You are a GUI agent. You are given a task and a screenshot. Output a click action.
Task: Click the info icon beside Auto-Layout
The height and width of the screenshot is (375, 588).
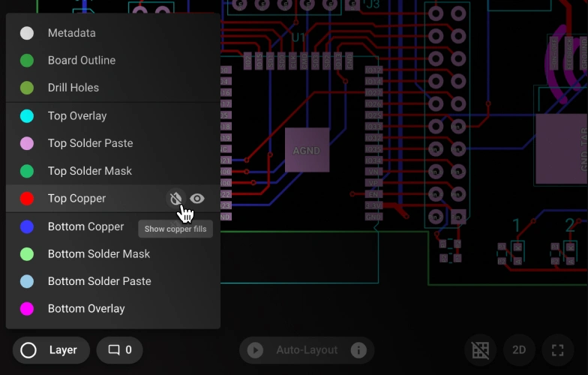(x=358, y=350)
